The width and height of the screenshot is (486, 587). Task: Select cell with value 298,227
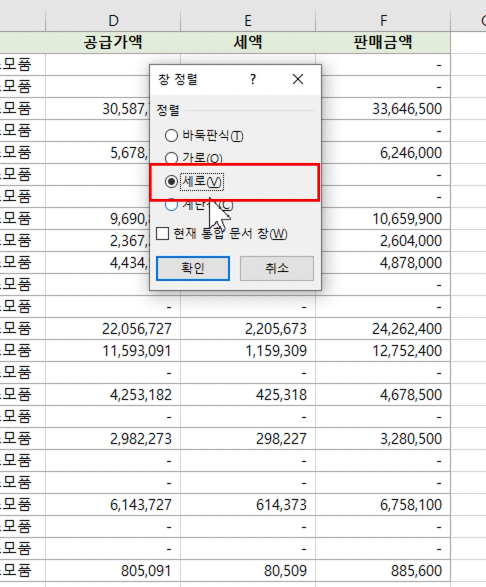point(248,439)
